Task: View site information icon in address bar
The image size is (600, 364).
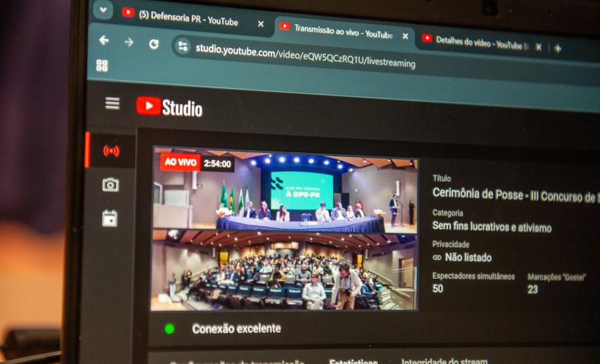Action: [183, 47]
